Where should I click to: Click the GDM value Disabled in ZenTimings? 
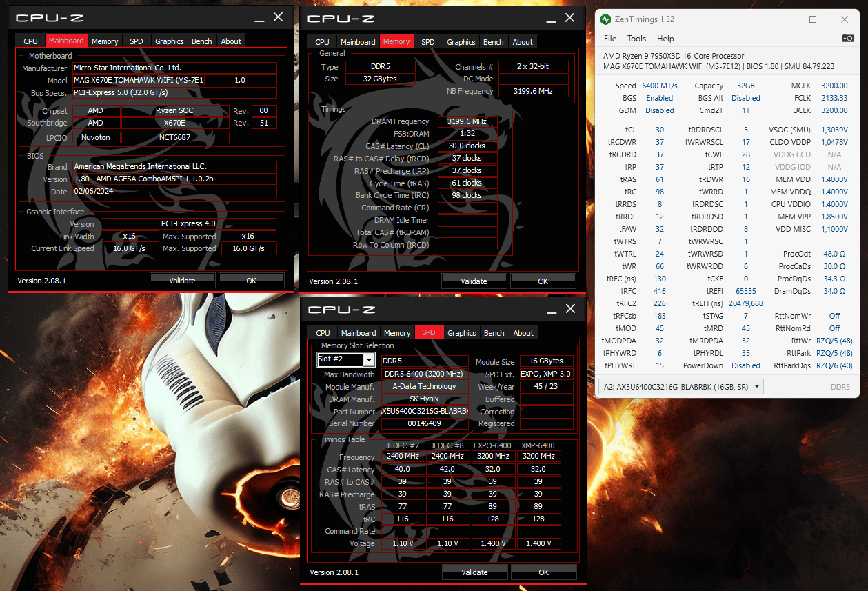pos(660,110)
